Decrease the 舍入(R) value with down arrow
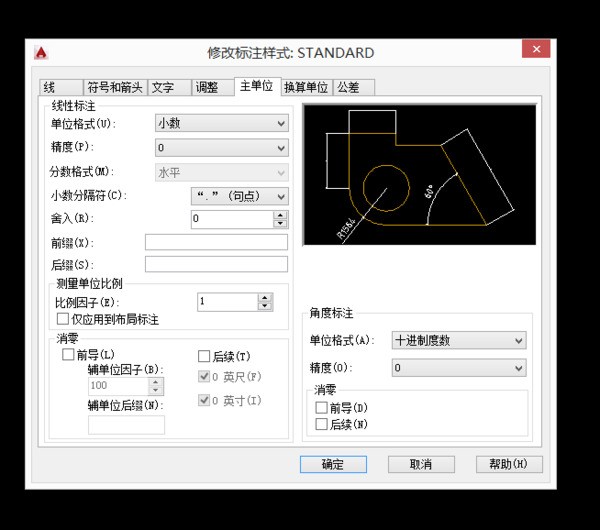This screenshot has height=530, width=600. [x=280, y=223]
